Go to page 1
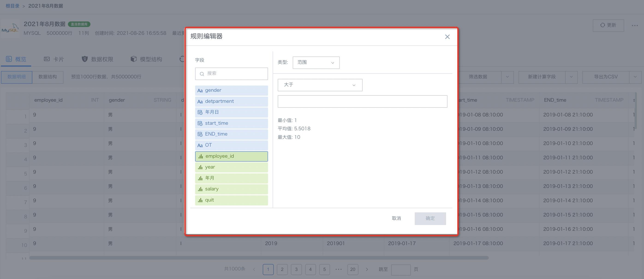Viewport: 644px width, 279px height. (268, 270)
